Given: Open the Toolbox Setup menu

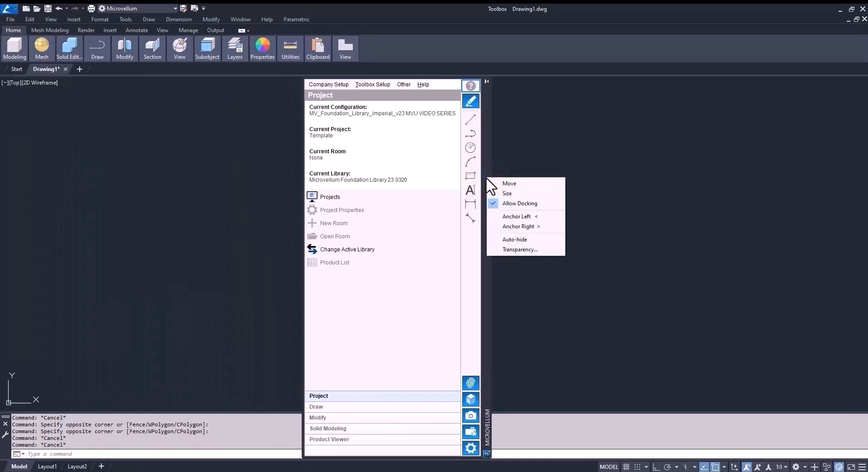Looking at the screenshot, I should 372,85.
